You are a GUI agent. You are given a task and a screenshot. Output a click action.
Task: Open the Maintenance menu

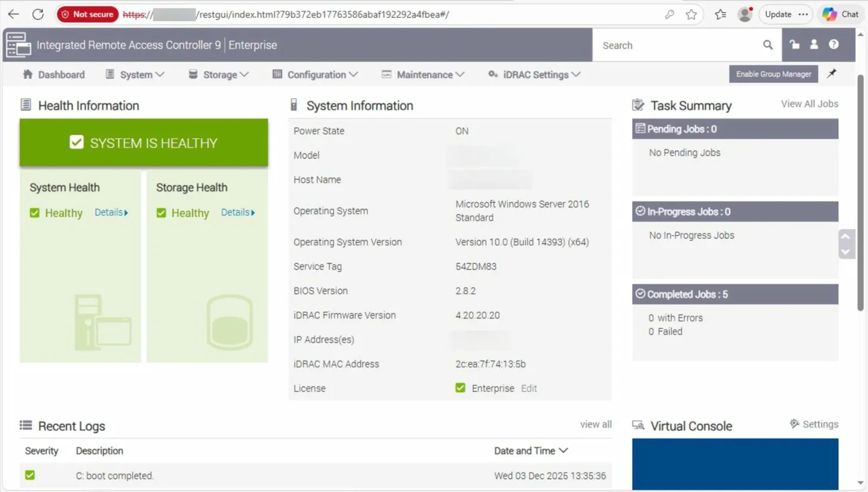423,74
